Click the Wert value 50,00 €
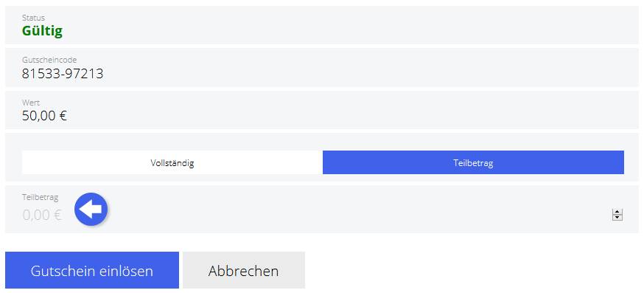Viewport: 644px width, 293px height. click(x=44, y=116)
